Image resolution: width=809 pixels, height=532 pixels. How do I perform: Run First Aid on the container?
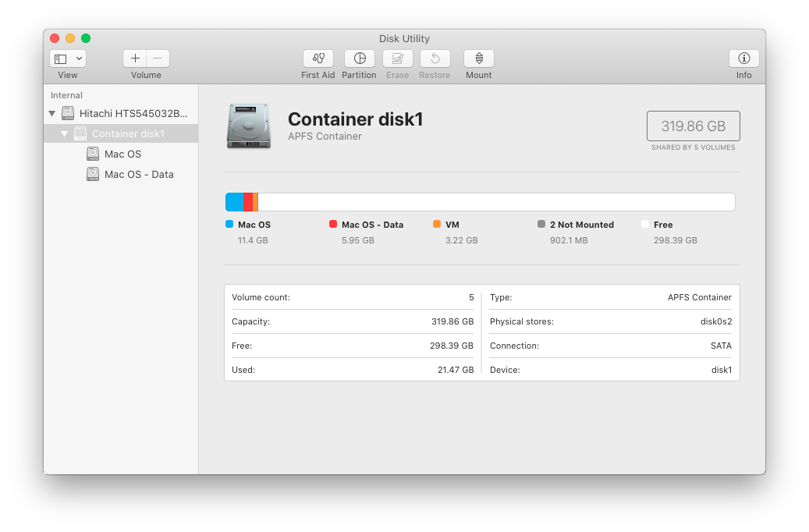(x=318, y=59)
